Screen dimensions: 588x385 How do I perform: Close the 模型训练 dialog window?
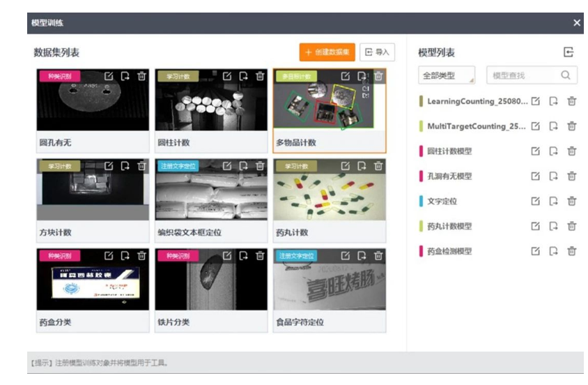[577, 23]
